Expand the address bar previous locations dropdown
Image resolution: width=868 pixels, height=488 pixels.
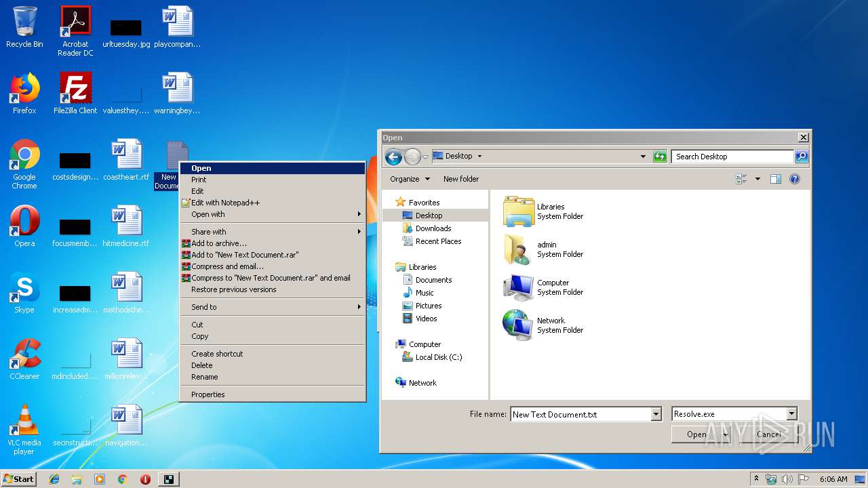click(x=643, y=157)
